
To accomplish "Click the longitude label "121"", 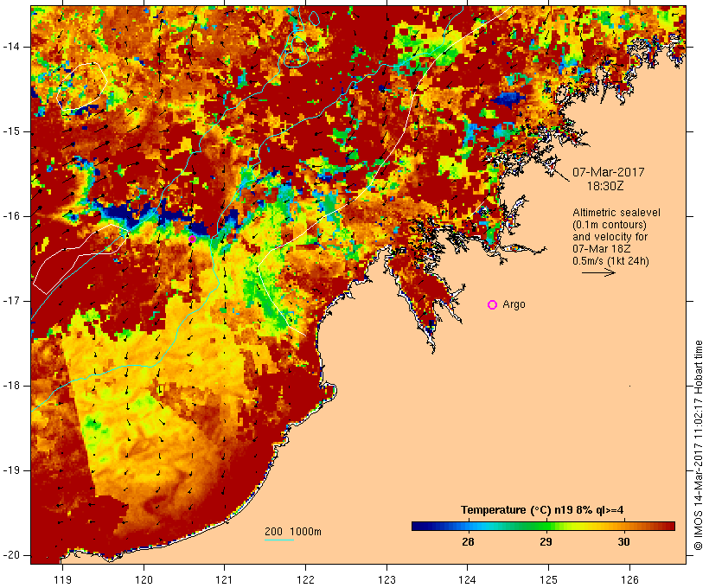I will click(224, 579).
